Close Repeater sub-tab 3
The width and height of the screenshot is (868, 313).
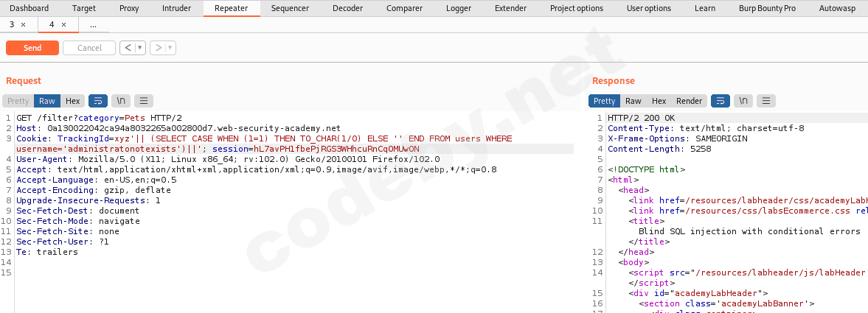coord(24,25)
